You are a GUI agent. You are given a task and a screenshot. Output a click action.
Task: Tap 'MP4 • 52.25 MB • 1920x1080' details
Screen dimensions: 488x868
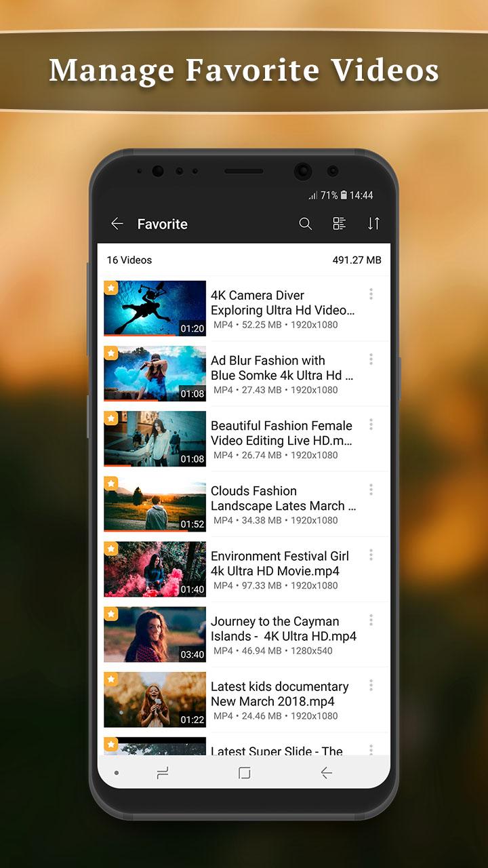tap(276, 325)
